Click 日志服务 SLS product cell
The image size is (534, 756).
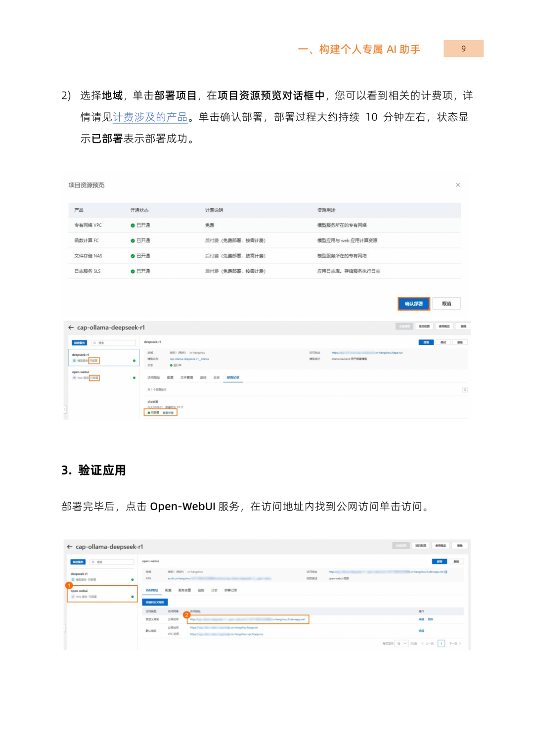tap(88, 271)
